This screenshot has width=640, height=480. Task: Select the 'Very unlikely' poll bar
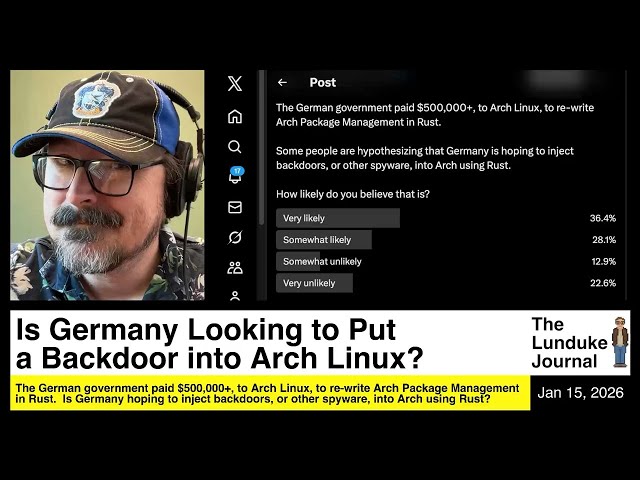314,283
